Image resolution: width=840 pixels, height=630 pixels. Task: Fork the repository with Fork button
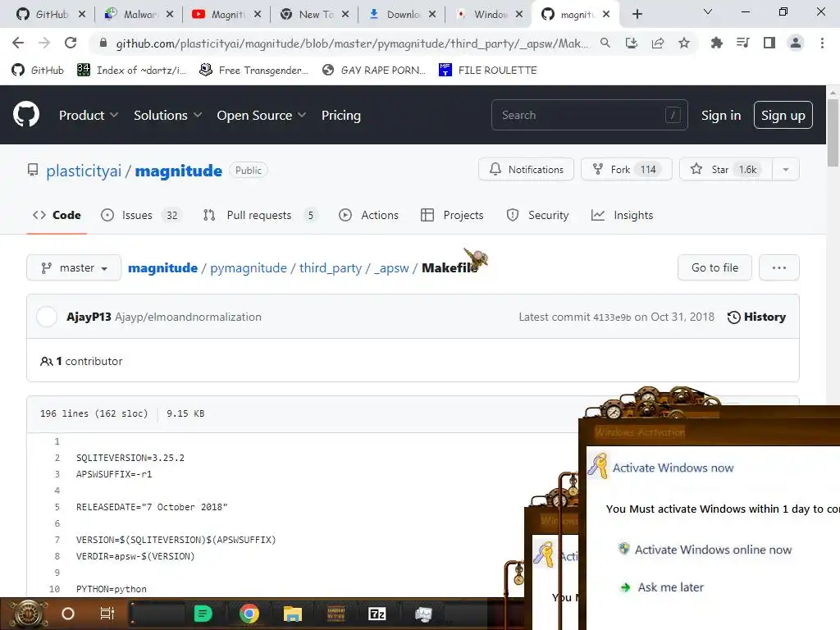626,169
